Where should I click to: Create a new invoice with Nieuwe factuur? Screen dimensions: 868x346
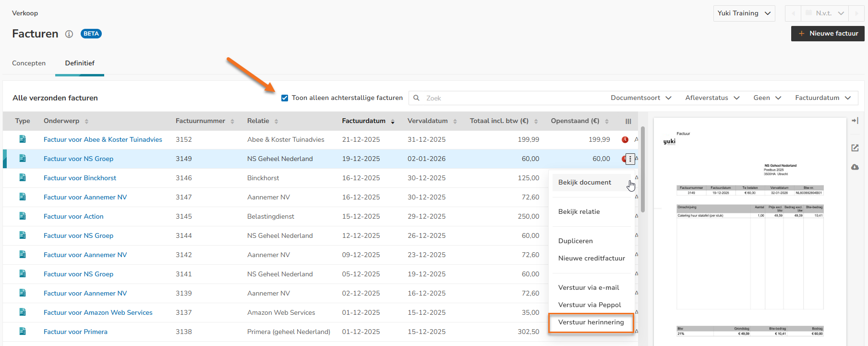point(828,34)
